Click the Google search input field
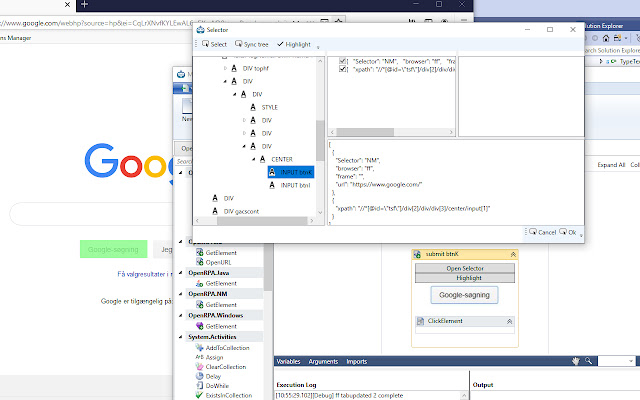The height and width of the screenshot is (400, 640). (x=92, y=214)
